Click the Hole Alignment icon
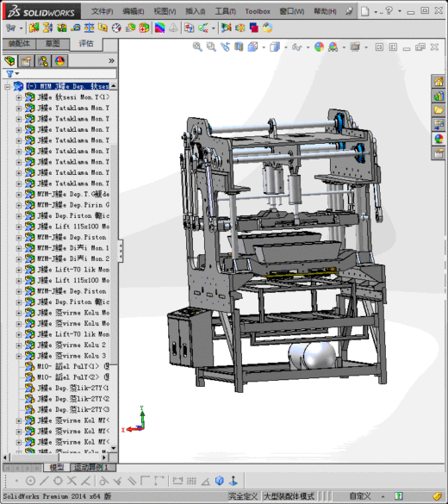The width and height of the screenshot is (448, 504). point(62,28)
